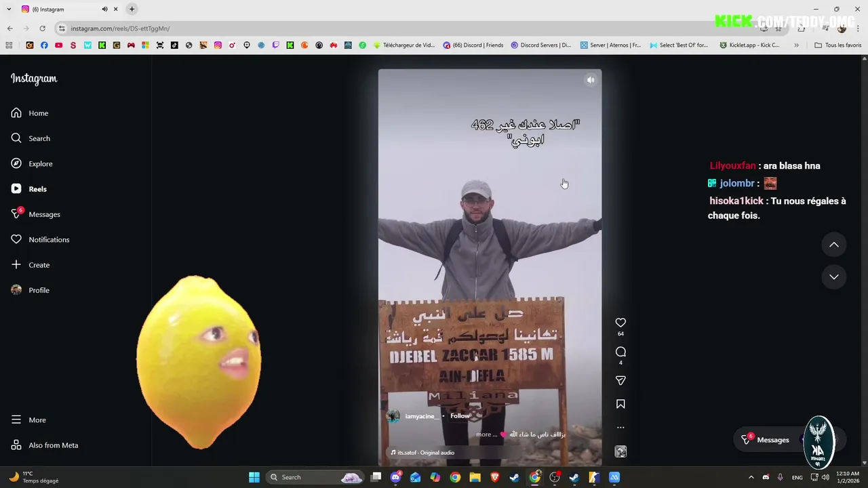
Task: Open Instagram Home from the sidebar
Action: tap(29, 113)
